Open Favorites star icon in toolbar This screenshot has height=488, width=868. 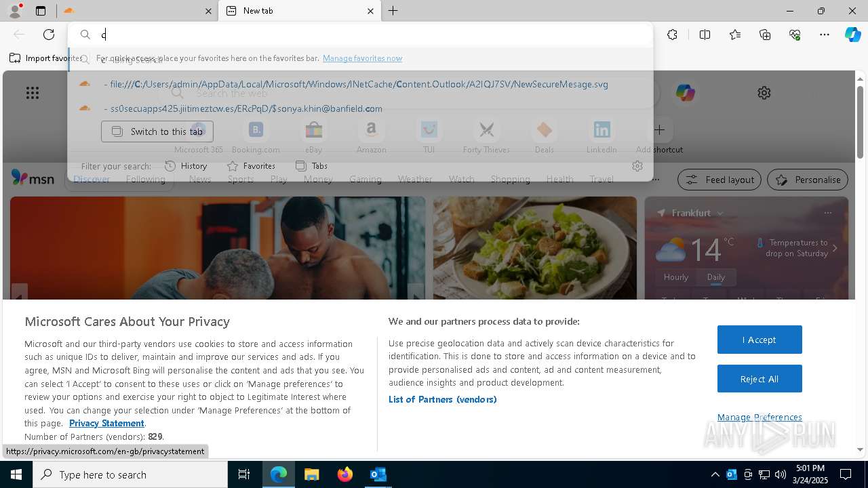[x=735, y=35]
